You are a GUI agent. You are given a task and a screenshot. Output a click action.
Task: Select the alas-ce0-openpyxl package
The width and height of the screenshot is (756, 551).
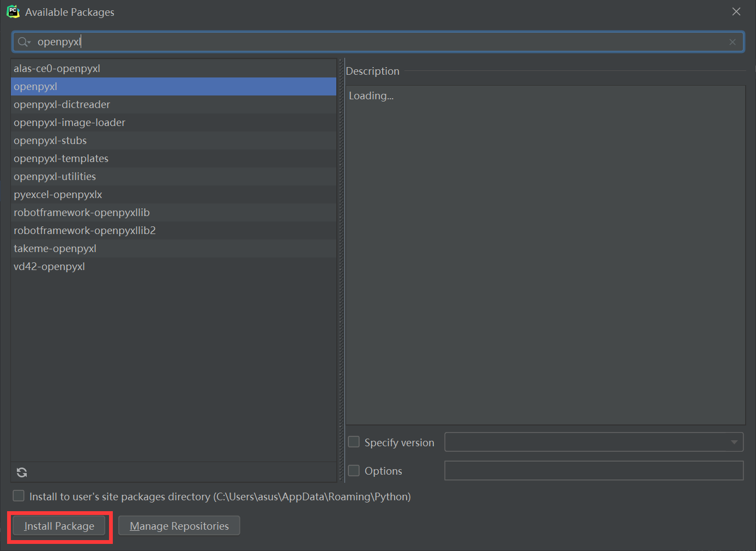(x=174, y=68)
